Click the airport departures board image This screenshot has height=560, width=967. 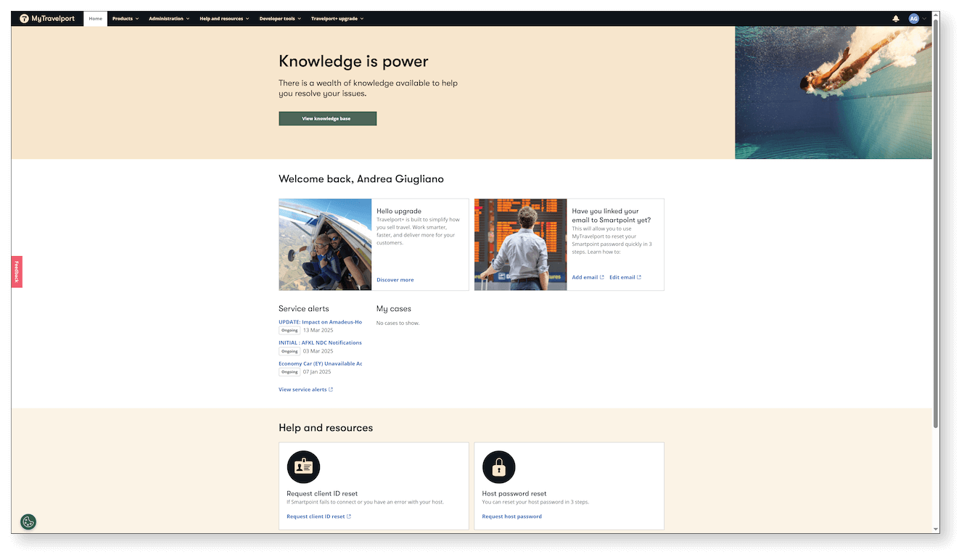520,244
